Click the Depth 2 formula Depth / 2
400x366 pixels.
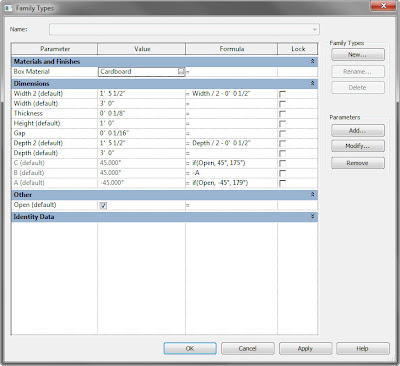(x=221, y=143)
